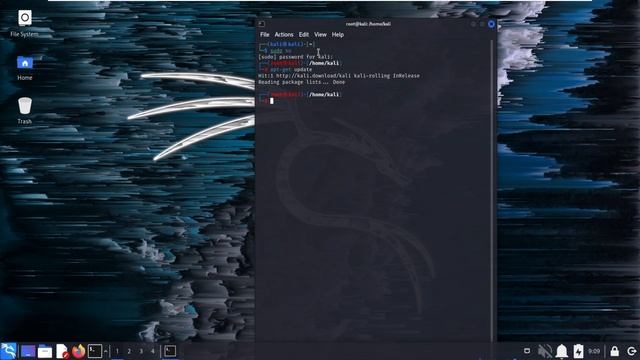Click the 'Reading package lists... Done' line
This screenshot has height=360, width=640.
pos(301,82)
